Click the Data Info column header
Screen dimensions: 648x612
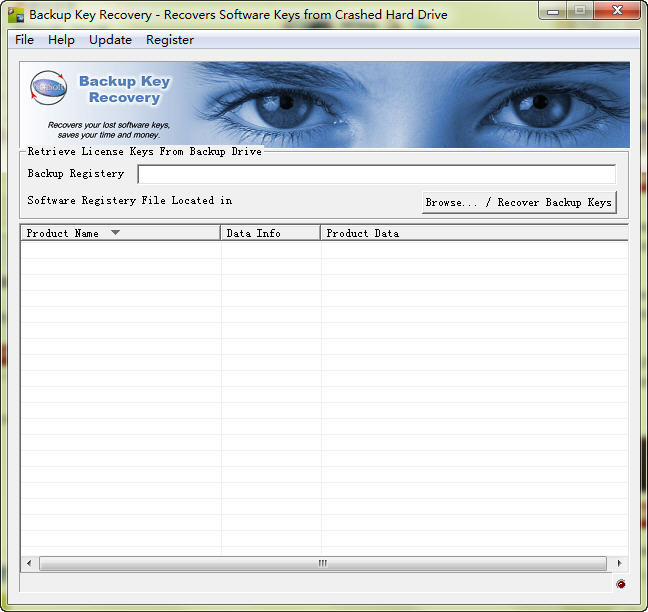coord(270,233)
